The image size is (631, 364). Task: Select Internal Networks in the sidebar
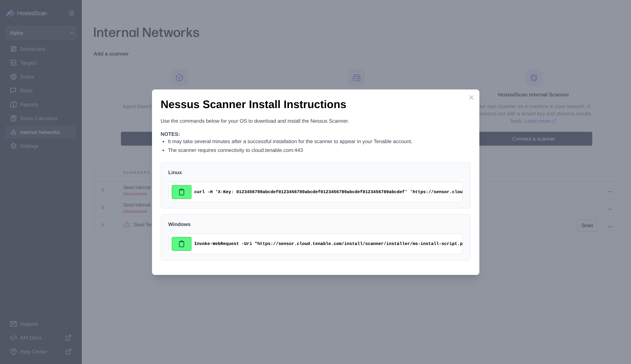point(41,132)
